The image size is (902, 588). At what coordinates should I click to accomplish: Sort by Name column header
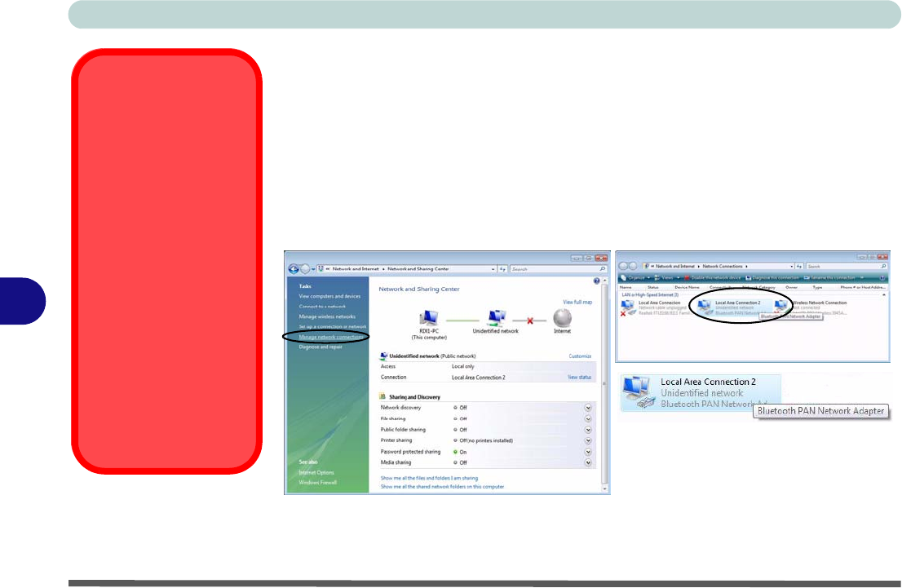coord(626,287)
